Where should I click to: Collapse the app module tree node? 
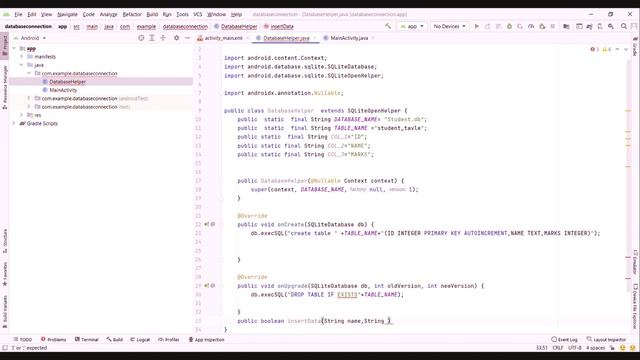point(14,48)
